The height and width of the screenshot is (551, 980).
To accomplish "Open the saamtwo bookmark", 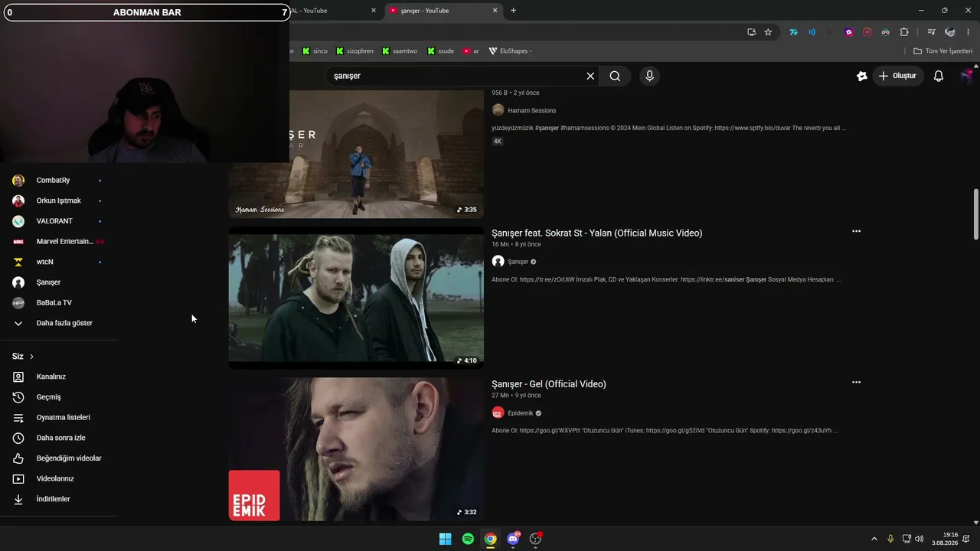I will tap(400, 51).
